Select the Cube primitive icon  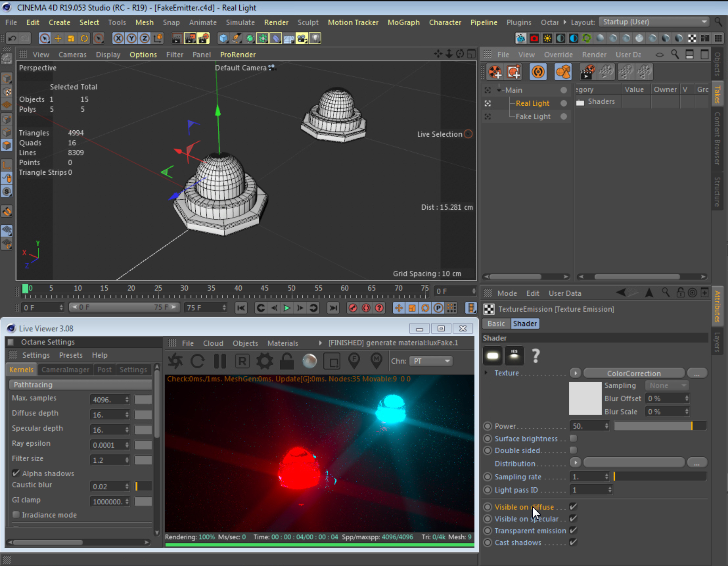[223, 38]
